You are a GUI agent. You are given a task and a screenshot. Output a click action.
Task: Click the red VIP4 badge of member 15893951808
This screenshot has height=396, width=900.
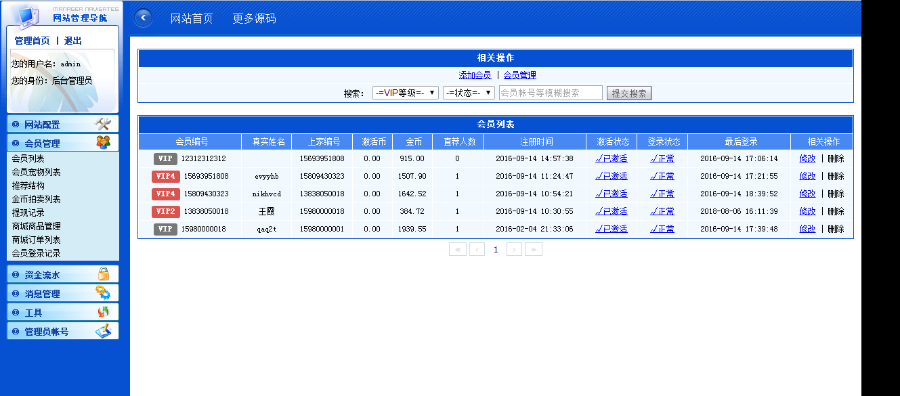[x=166, y=176]
